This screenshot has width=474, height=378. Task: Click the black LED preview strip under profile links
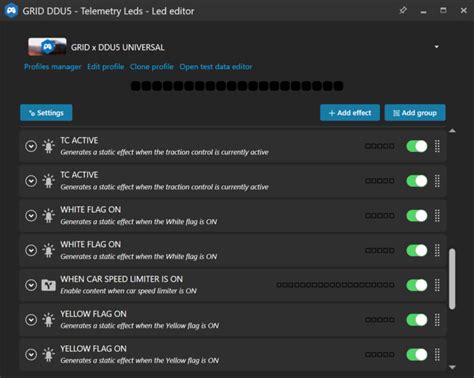click(237, 86)
